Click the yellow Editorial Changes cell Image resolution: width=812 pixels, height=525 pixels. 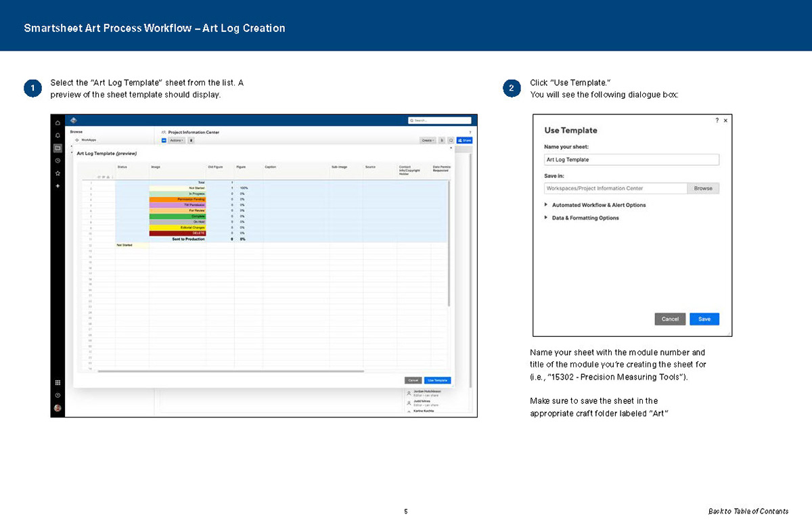click(x=177, y=227)
